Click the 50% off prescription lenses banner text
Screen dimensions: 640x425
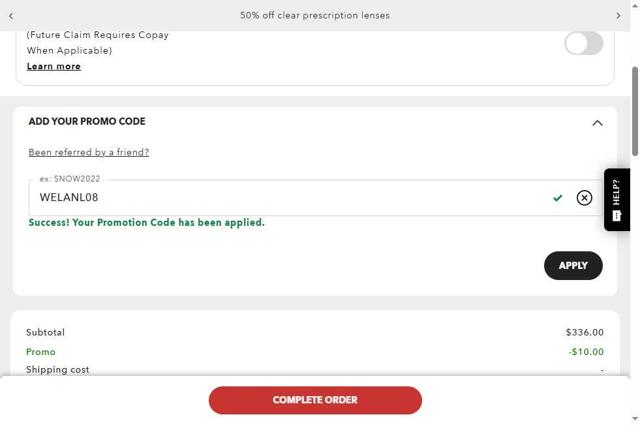pos(315,16)
